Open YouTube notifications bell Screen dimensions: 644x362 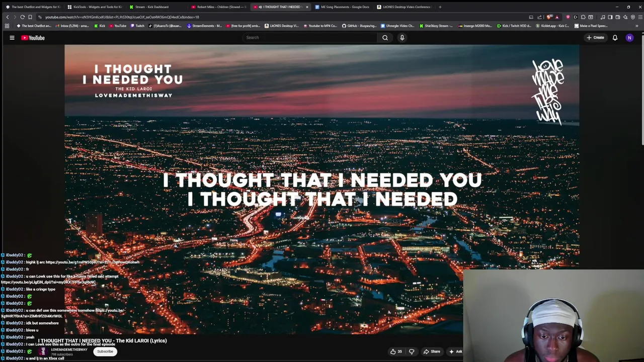click(615, 38)
